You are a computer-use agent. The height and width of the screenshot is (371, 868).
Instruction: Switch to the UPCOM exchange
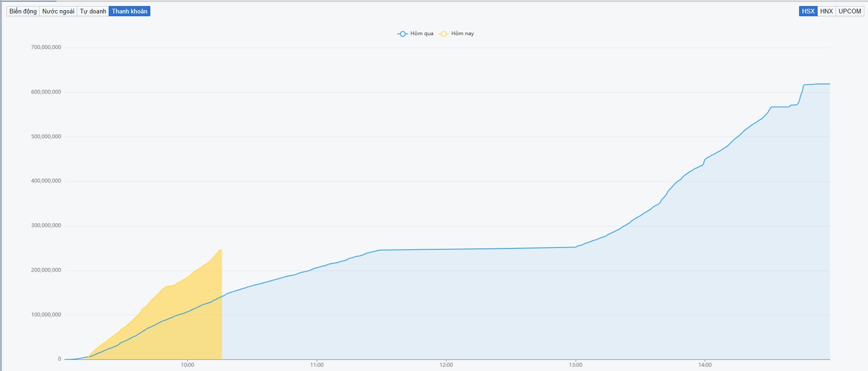tap(850, 11)
